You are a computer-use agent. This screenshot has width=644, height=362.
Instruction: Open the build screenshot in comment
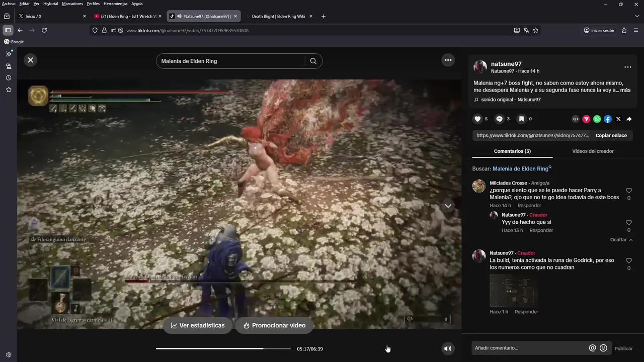[x=514, y=291]
